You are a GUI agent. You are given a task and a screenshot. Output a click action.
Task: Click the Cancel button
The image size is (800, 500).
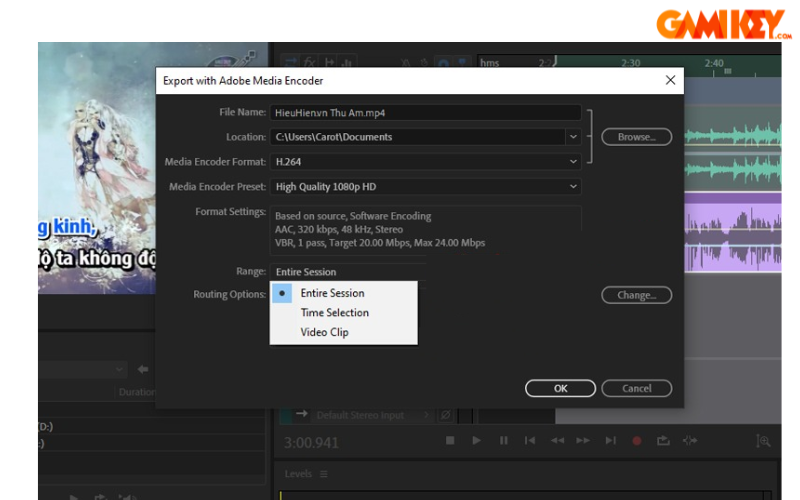click(x=636, y=388)
